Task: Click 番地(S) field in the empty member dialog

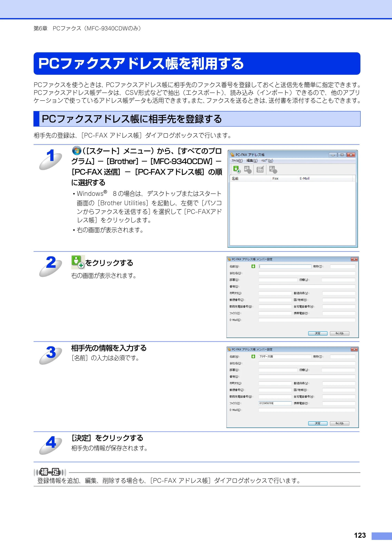Action: pyautogui.click(x=307, y=286)
